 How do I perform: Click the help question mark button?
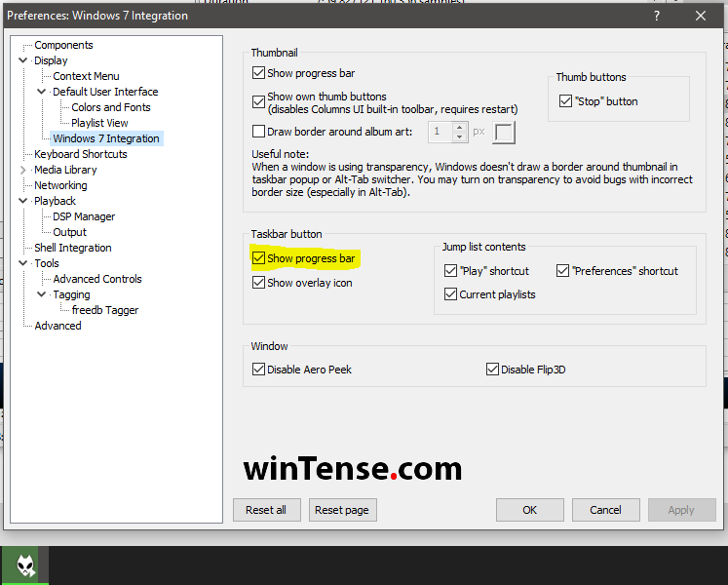657,16
